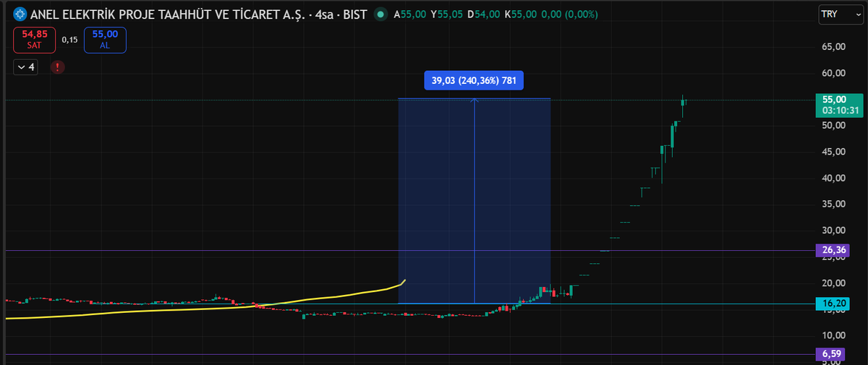The width and height of the screenshot is (868, 365).
Task: Click the 16,20 cyan price level label
Action: click(831, 303)
